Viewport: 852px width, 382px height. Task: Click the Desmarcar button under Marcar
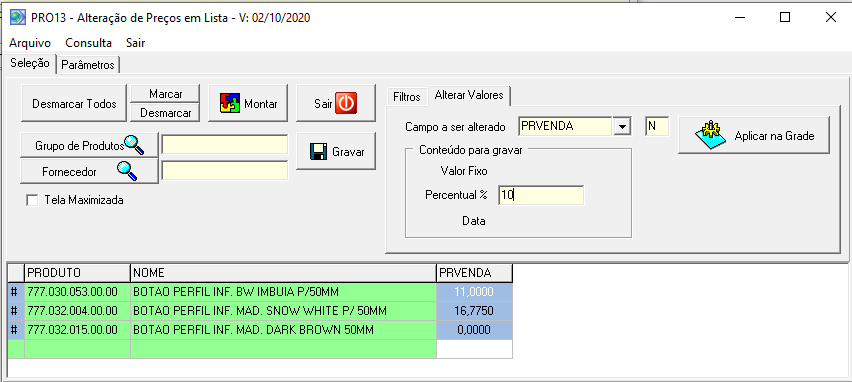[166, 113]
